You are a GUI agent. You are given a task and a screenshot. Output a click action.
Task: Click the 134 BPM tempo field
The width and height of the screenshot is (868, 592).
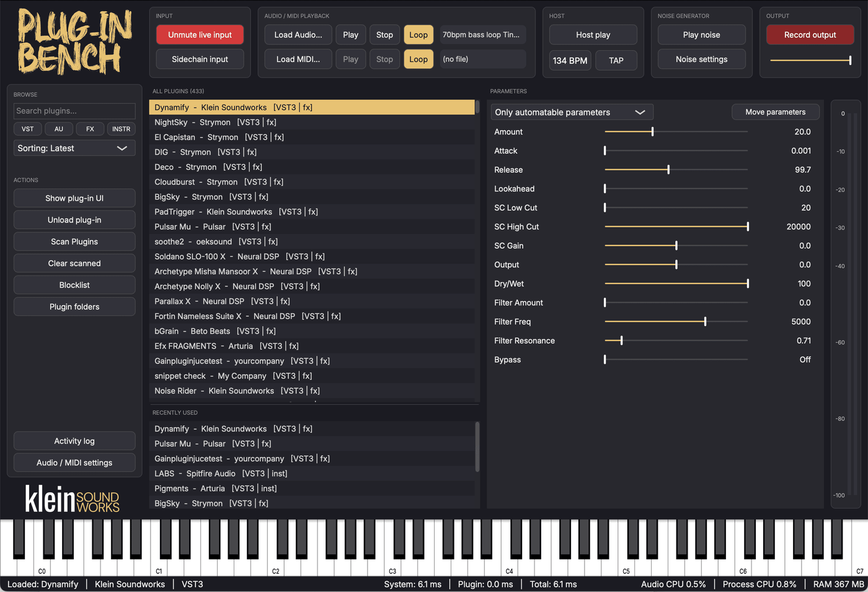[x=570, y=60]
